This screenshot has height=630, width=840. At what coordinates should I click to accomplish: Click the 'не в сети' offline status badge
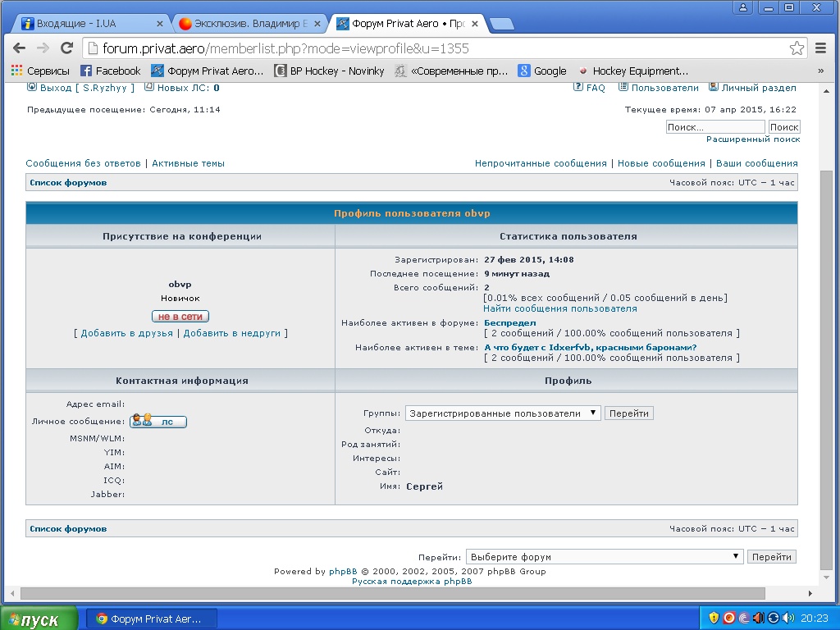coord(180,317)
